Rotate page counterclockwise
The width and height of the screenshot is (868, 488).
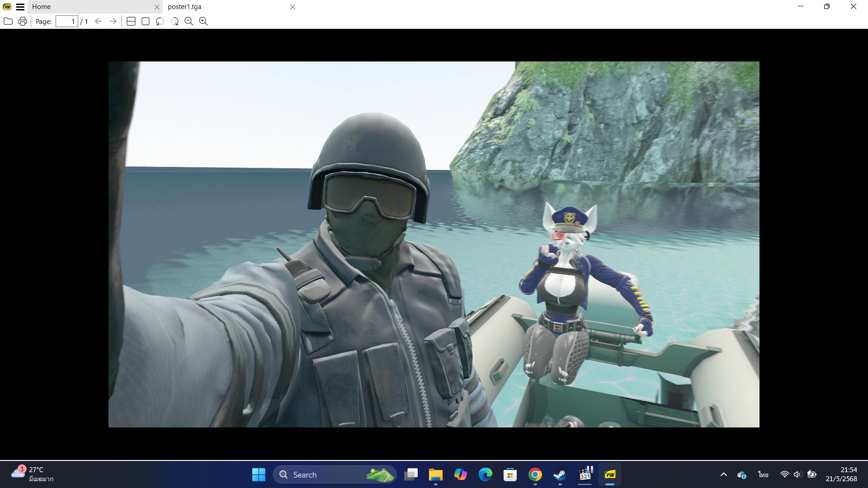160,21
